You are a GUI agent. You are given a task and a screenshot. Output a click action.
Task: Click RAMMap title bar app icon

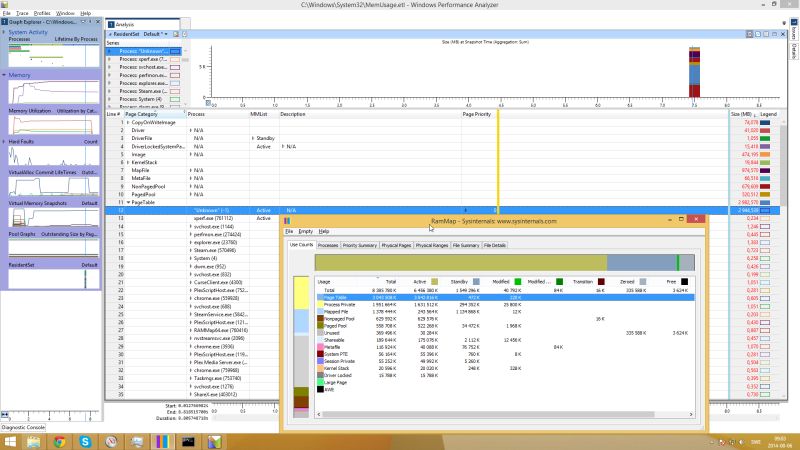pyautogui.click(x=287, y=221)
